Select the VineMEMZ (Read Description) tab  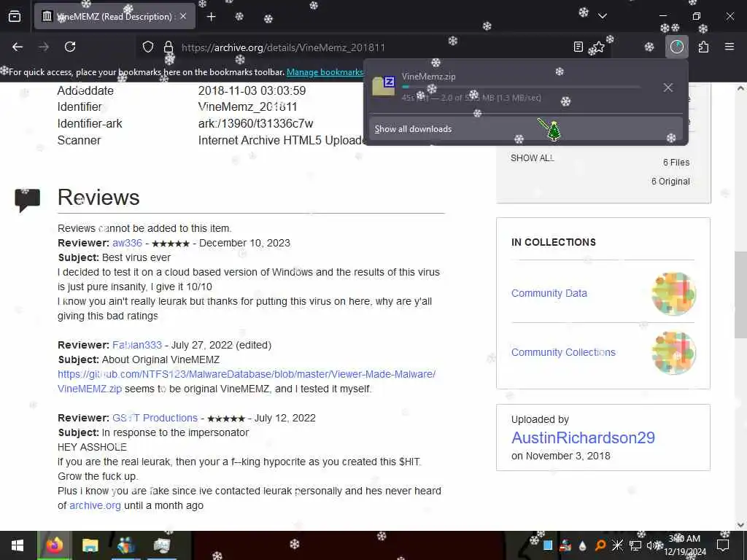point(115,17)
